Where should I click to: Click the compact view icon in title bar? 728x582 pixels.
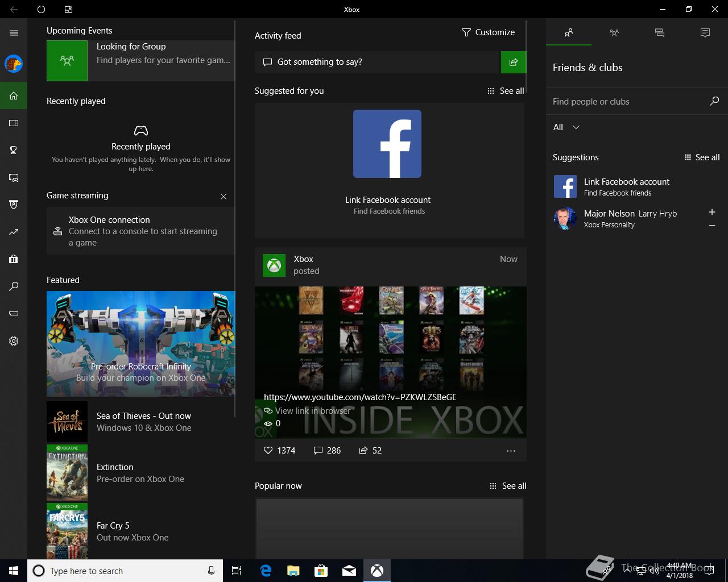pyautogui.click(x=68, y=9)
